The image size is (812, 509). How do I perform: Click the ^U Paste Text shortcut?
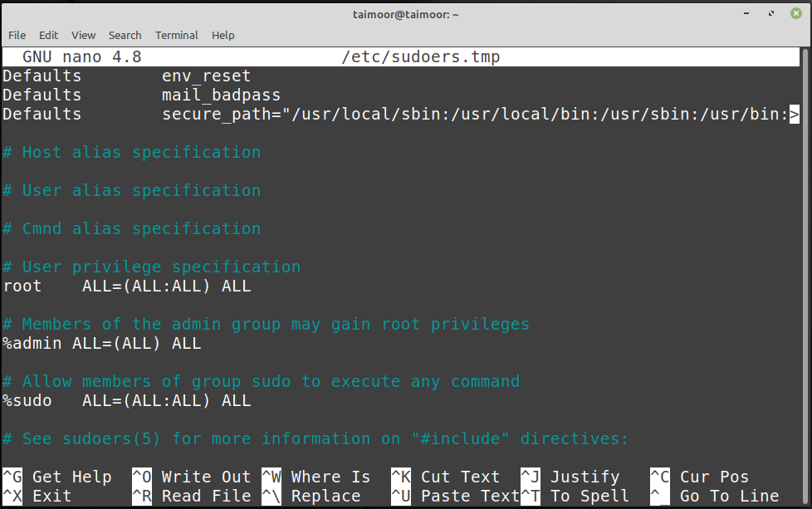[x=455, y=496]
